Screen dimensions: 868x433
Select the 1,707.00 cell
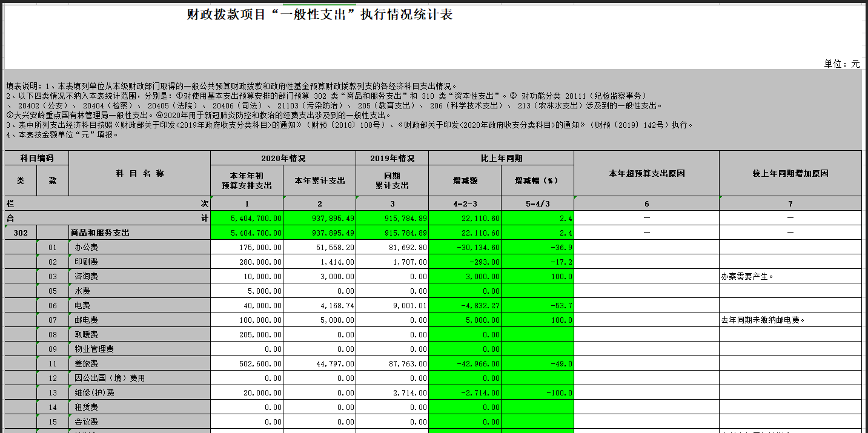coord(393,262)
